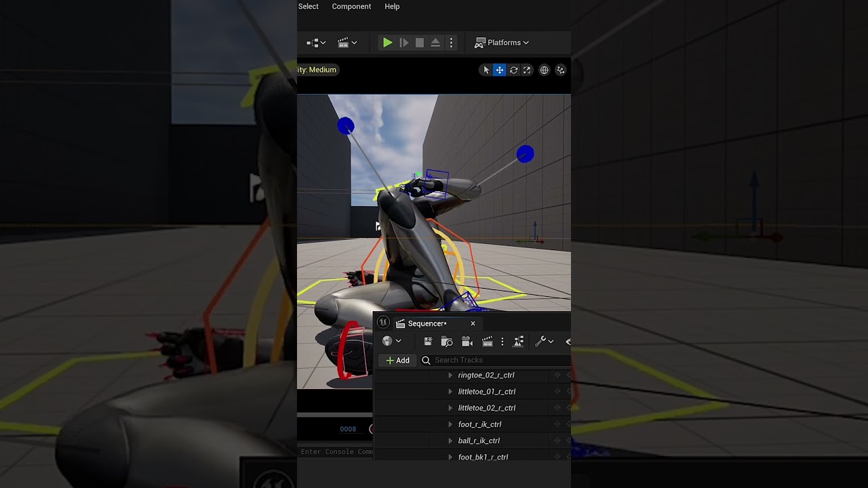Go to previous key on foot_r_ik_ctrl
The image size is (868, 488).
pyautogui.click(x=557, y=424)
